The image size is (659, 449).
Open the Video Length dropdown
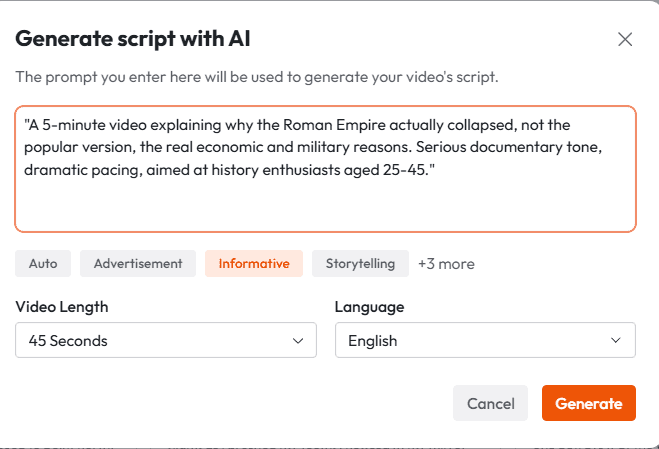click(x=165, y=340)
